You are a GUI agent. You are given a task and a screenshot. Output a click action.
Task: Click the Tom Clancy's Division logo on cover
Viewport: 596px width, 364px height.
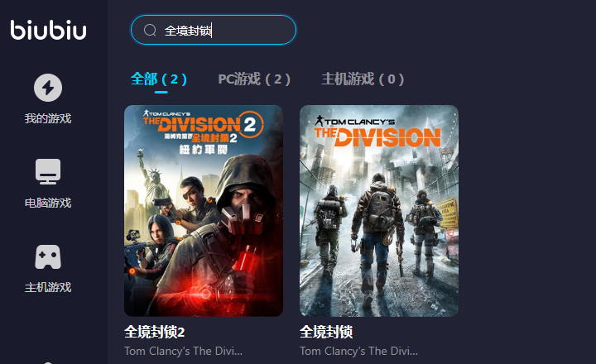point(377,132)
